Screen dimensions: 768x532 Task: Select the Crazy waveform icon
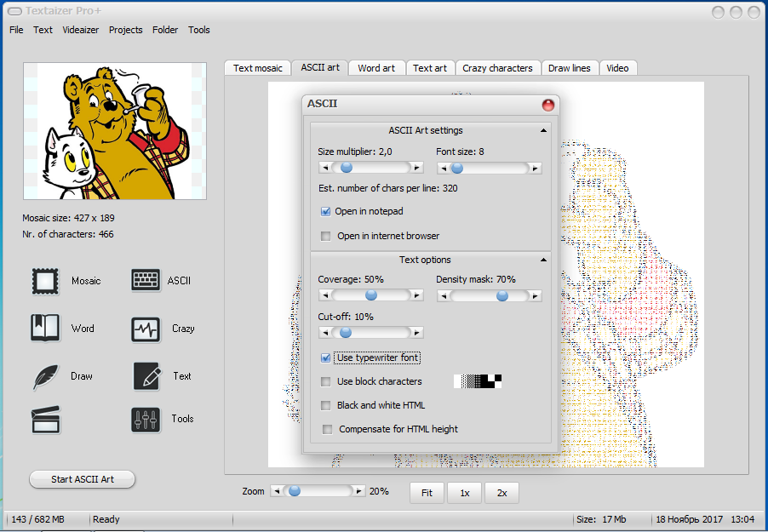[146, 329]
